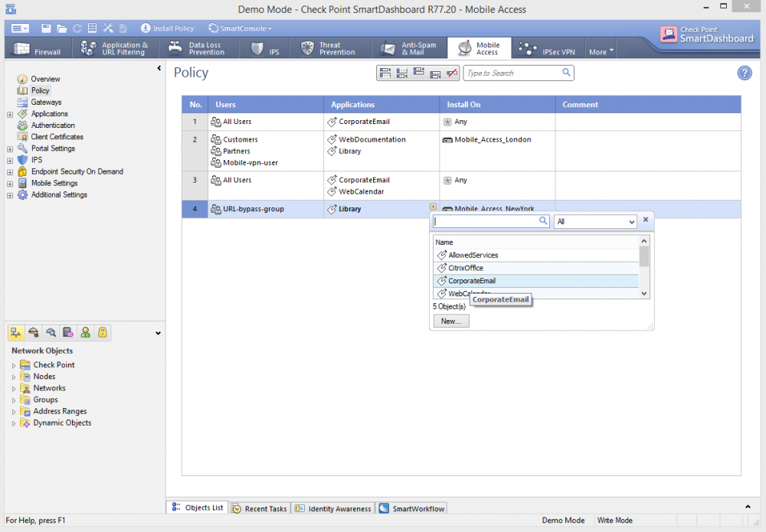This screenshot has height=532, width=766.
Task: Open the Objects List tab
Action: tap(198, 508)
